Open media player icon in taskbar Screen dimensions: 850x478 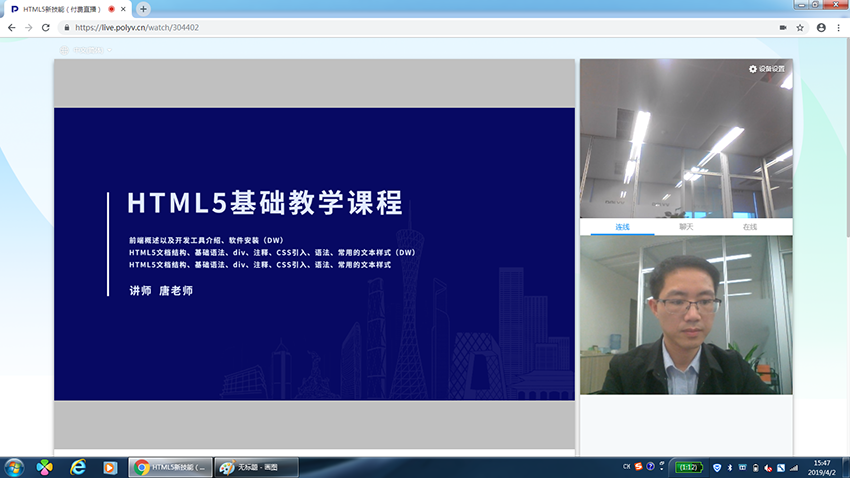[110, 467]
